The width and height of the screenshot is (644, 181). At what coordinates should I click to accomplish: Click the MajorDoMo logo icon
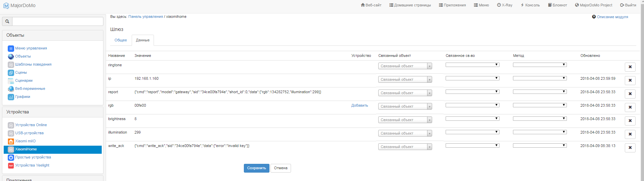coord(6,5)
